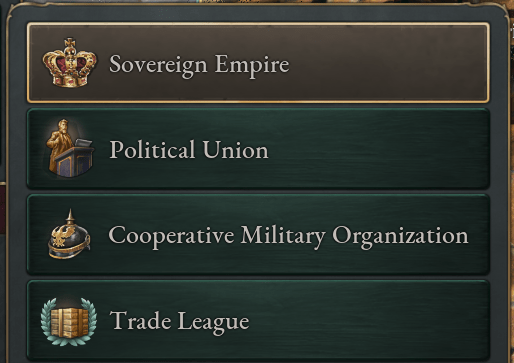The width and height of the screenshot is (514, 363).
Task: Click the 'Political Union' text label
Action: coord(189,150)
